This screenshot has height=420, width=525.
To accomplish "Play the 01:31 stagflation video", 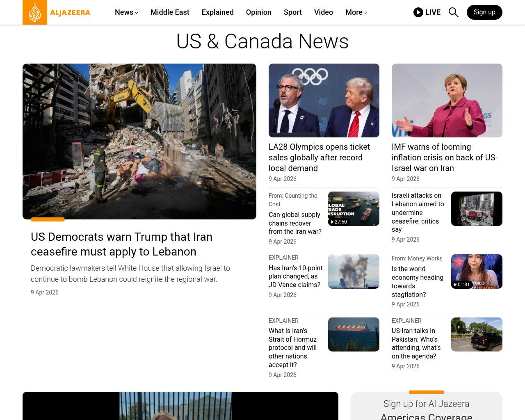I will click(x=477, y=272).
